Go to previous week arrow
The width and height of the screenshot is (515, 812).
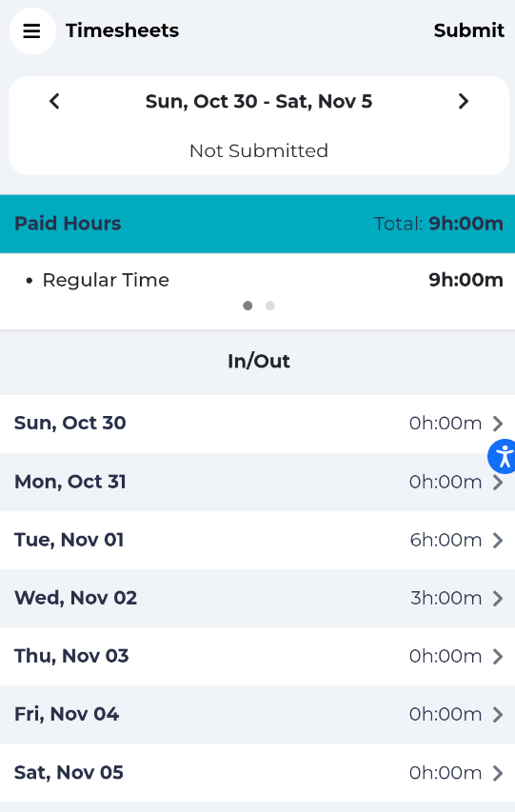54,101
